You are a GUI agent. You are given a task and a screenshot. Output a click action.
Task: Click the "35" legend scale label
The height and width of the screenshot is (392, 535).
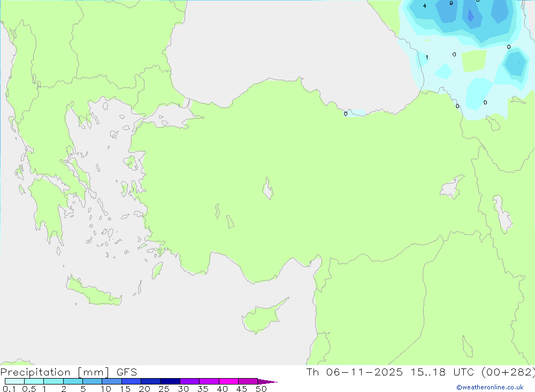coord(203,389)
